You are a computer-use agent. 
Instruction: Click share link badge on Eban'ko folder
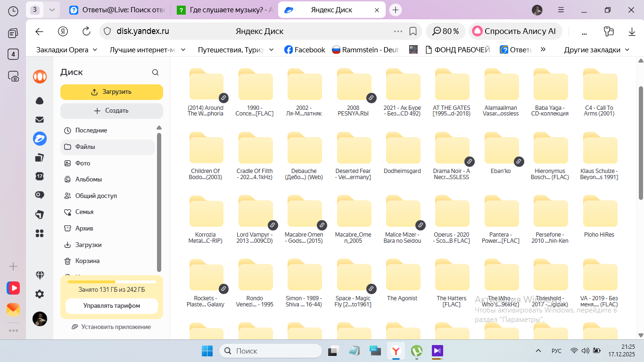tap(519, 161)
